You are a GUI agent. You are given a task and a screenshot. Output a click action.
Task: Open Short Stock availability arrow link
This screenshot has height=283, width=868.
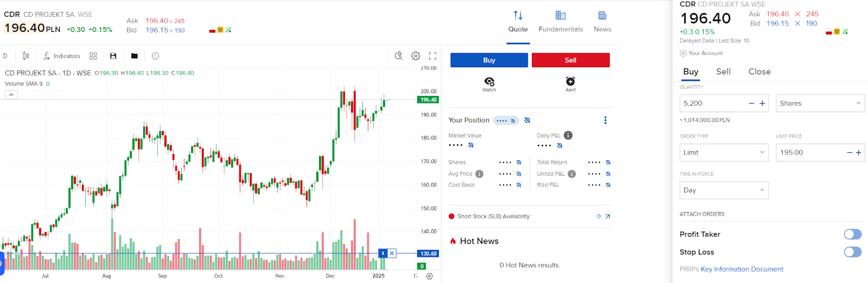click(608, 216)
